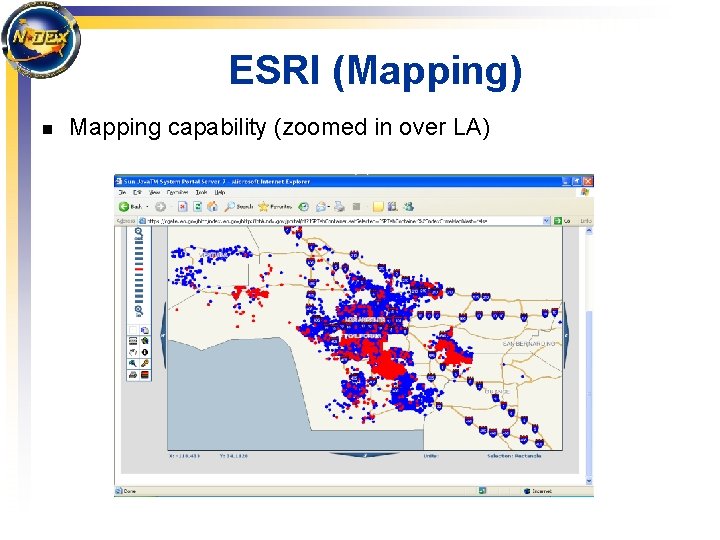
Task: Expand the bottom map panel arrow
Action: [x=365, y=455]
